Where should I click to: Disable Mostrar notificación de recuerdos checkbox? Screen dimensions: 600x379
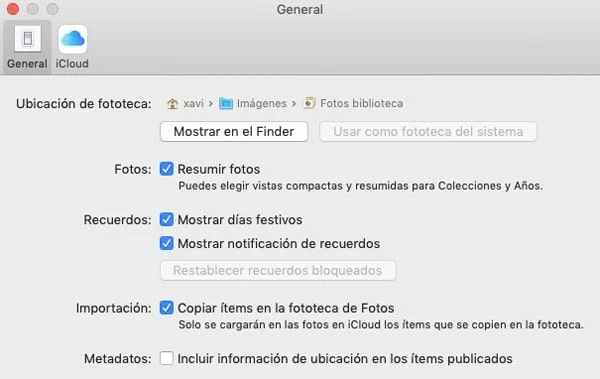pos(166,243)
